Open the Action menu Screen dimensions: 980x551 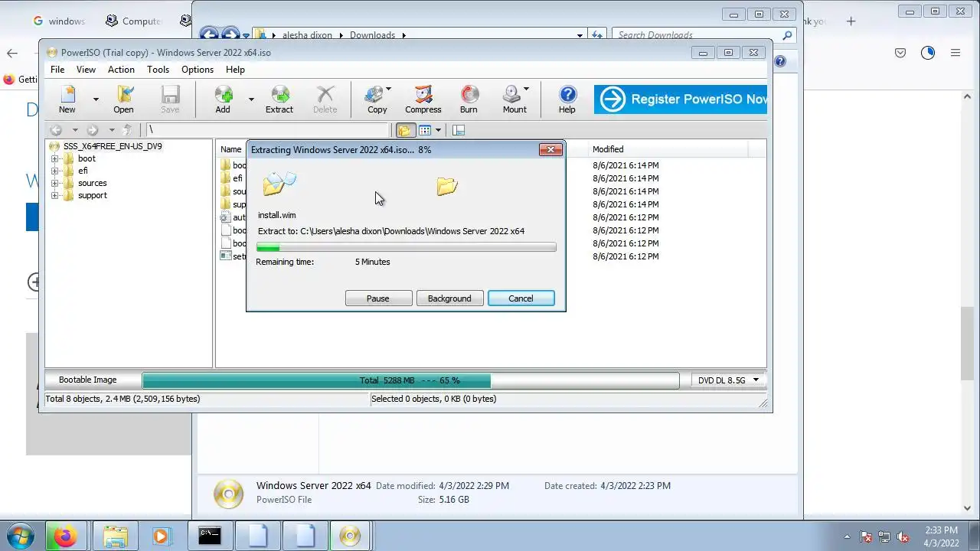coord(121,70)
